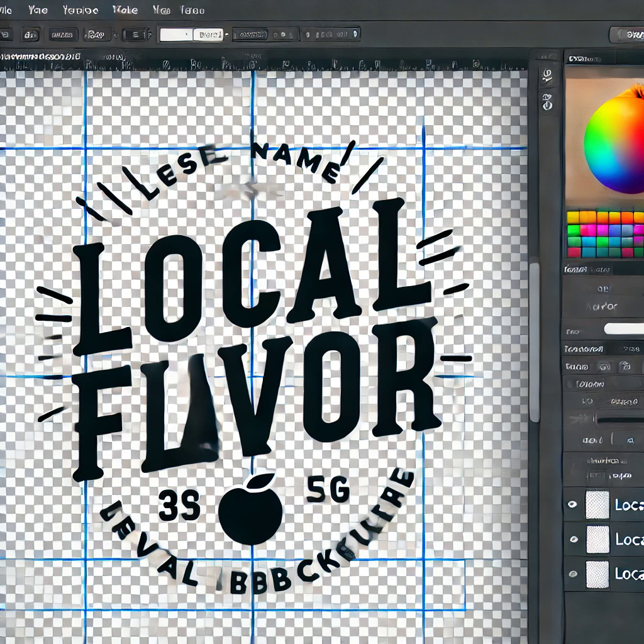Toggle visibility of the middle Local layer
Viewport: 644px width, 644px height.
coord(572,539)
